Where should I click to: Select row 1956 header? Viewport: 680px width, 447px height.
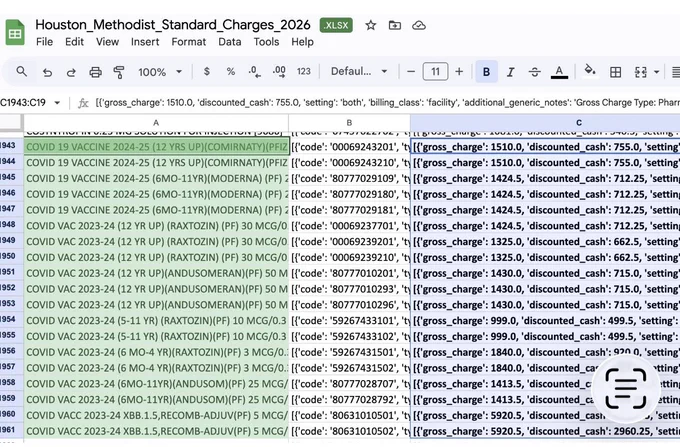11,351
